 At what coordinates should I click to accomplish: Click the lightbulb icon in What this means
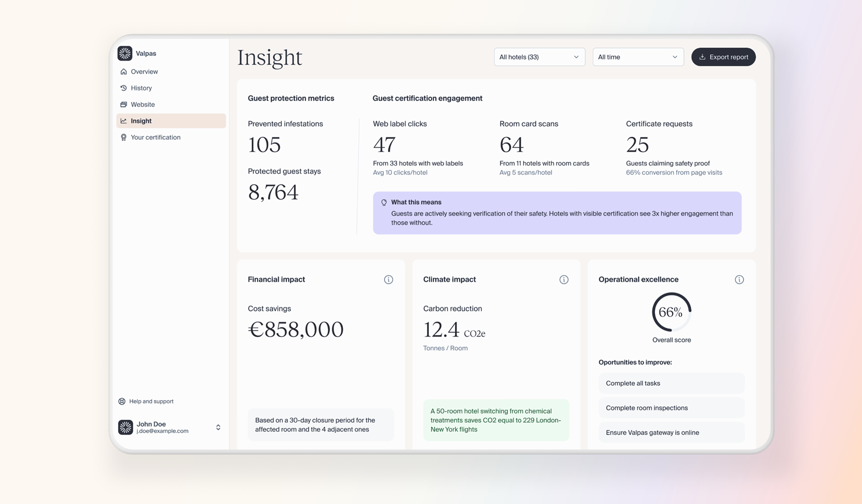[x=384, y=202]
